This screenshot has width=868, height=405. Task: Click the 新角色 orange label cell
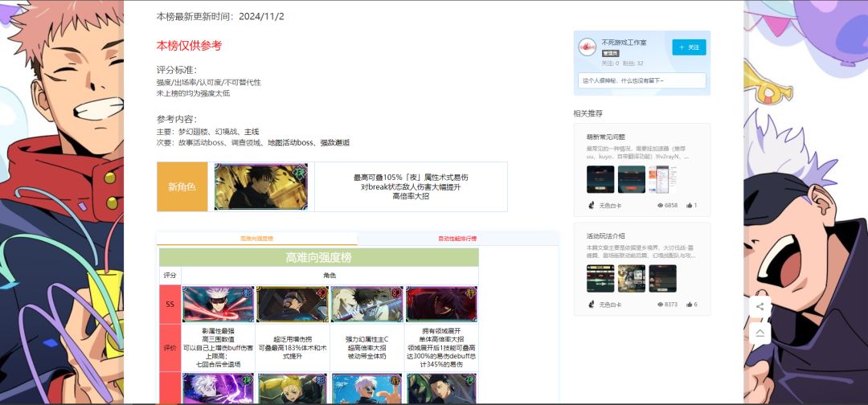tap(182, 186)
